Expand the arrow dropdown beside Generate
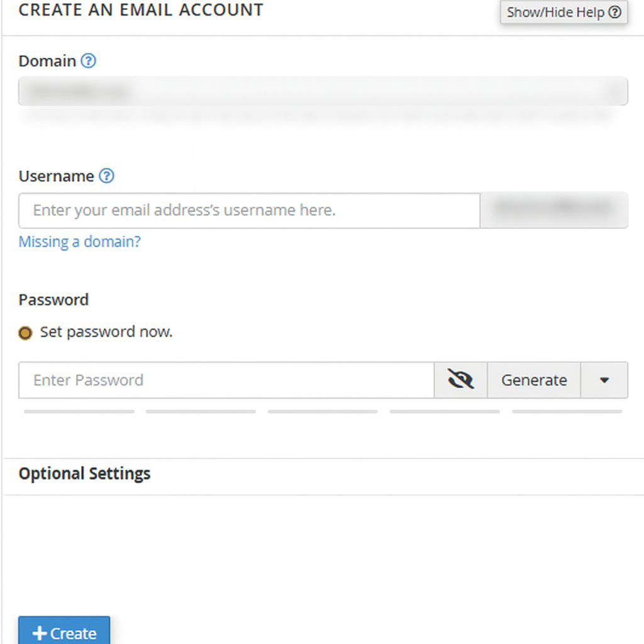Image resolution: width=644 pixels, height=644 pixels. (x=604, y=380)
